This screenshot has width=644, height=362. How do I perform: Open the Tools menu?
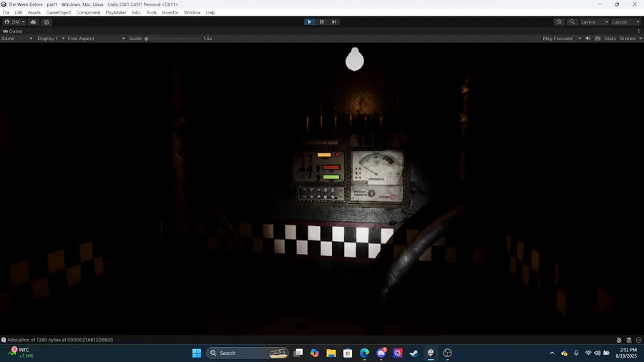pos(152,13)
